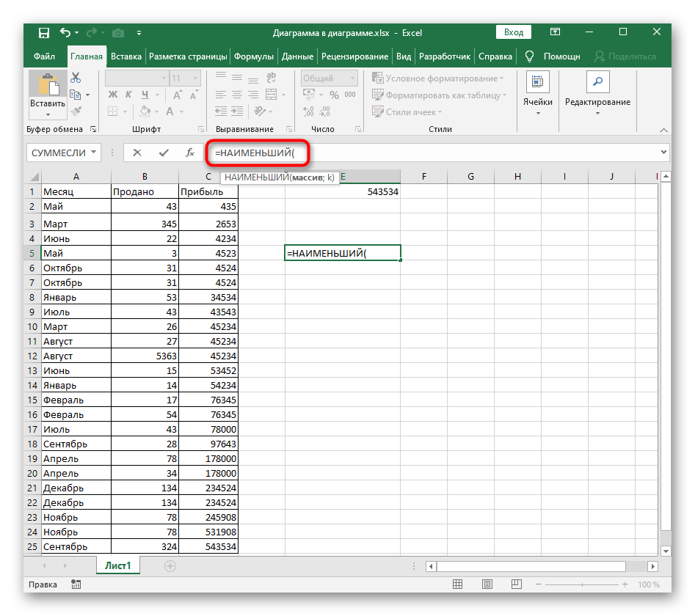Screen dimensions: 695x616
Task: Click the Cut scissors icon
Action: [x=76, y=78]
